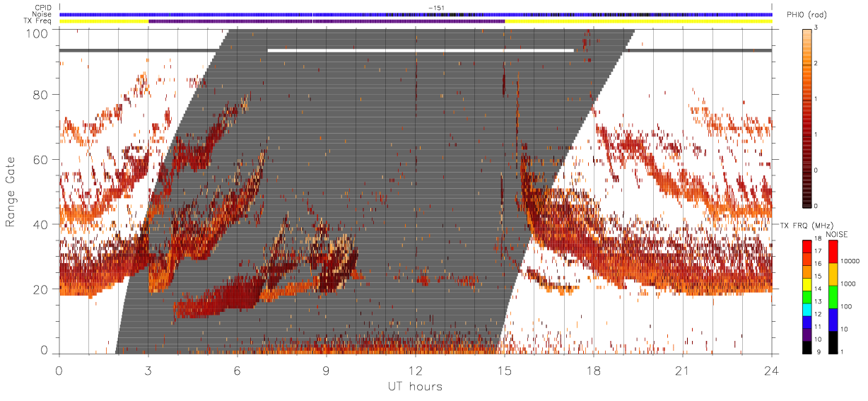Click the 11 tick in TX FRQ legend
Image resolution: width=868 pixels, height=401 pixels.
(819, 327)
